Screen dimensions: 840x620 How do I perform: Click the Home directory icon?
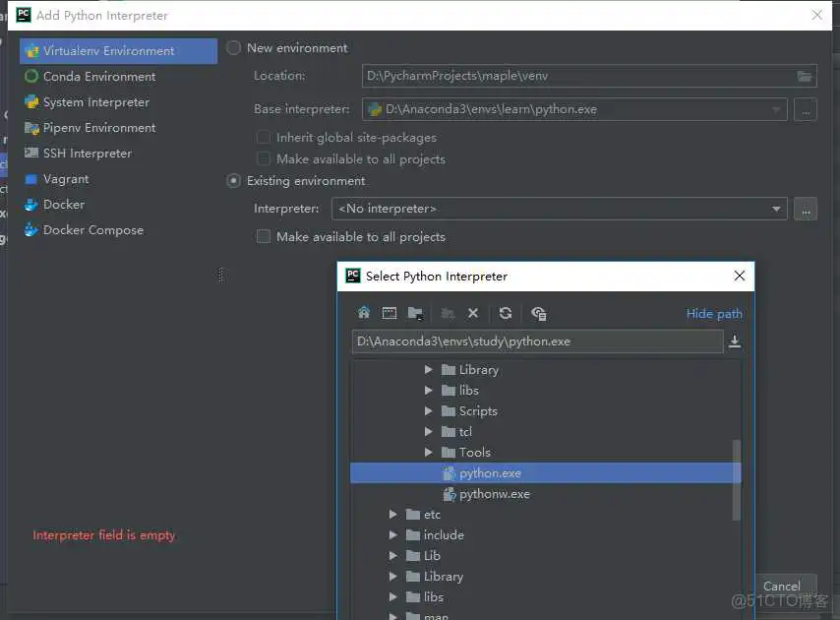(x=363, y=312)
